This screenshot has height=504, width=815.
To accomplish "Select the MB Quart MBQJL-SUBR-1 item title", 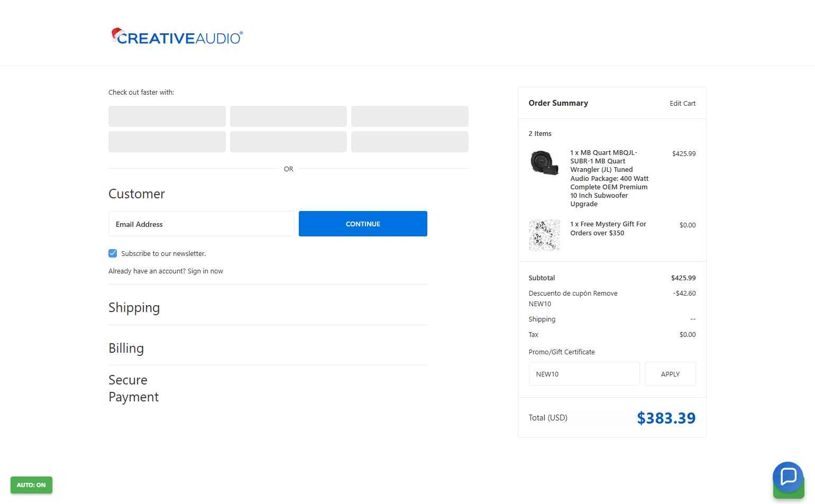I will point(609,178).
